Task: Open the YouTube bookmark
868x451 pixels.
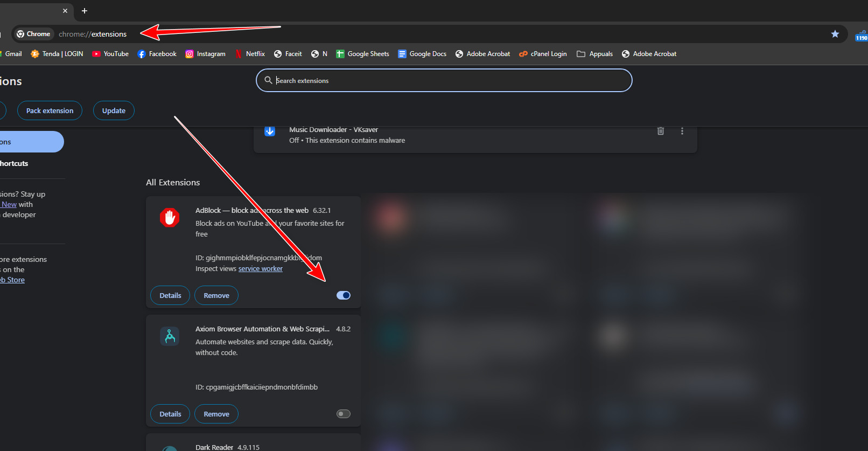Action: click(x=110, y=54)
